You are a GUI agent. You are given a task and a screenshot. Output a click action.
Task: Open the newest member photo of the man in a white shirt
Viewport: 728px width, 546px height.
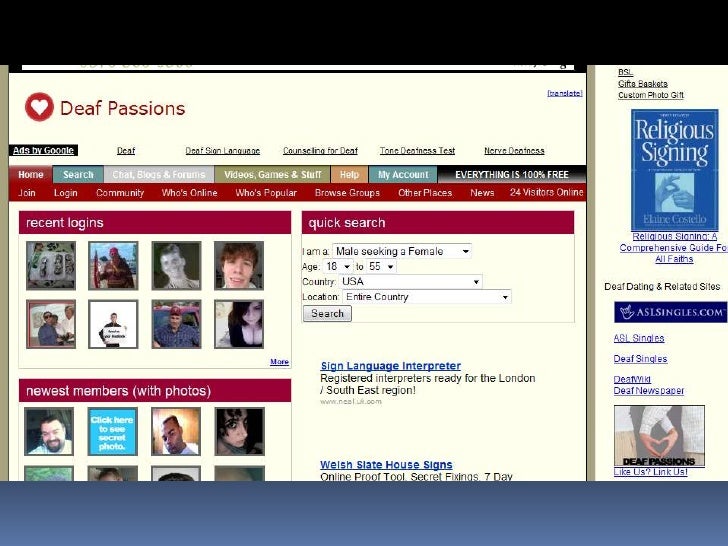coord(176,432)
